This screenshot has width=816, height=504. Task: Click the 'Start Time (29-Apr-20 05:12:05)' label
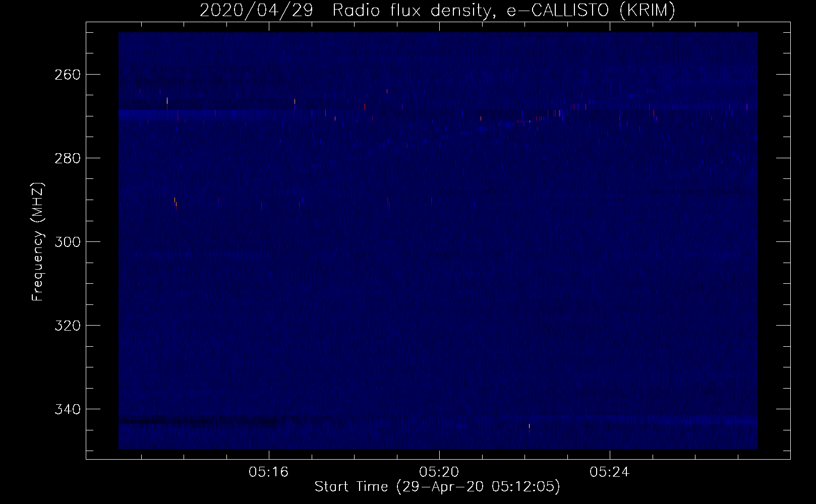(437, 487)
